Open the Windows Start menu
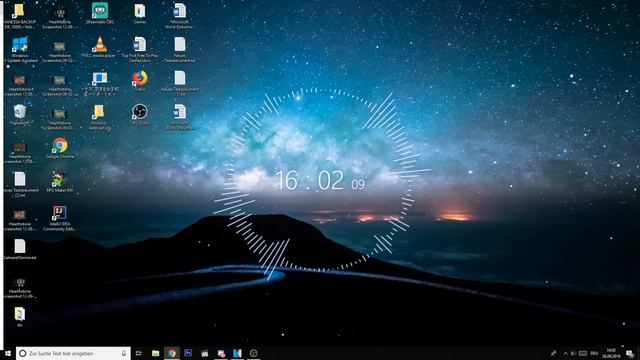This screenshot has height=360, width=640. tap(8, 353)
